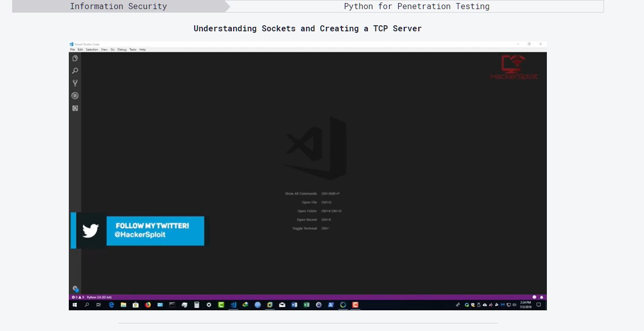Click the Python for Penetration Testing breadcrumb
This screenshot has width=644, height=331.
(x=416, y=7)
